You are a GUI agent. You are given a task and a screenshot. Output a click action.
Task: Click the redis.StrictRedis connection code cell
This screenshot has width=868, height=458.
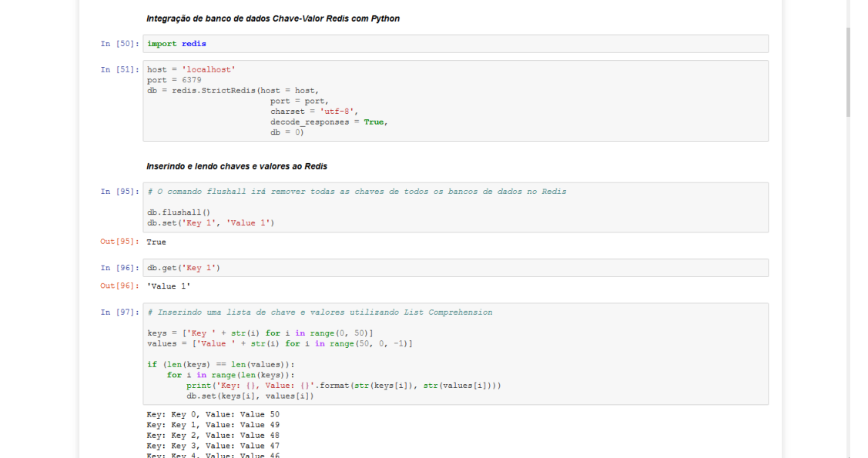(456, 101)
